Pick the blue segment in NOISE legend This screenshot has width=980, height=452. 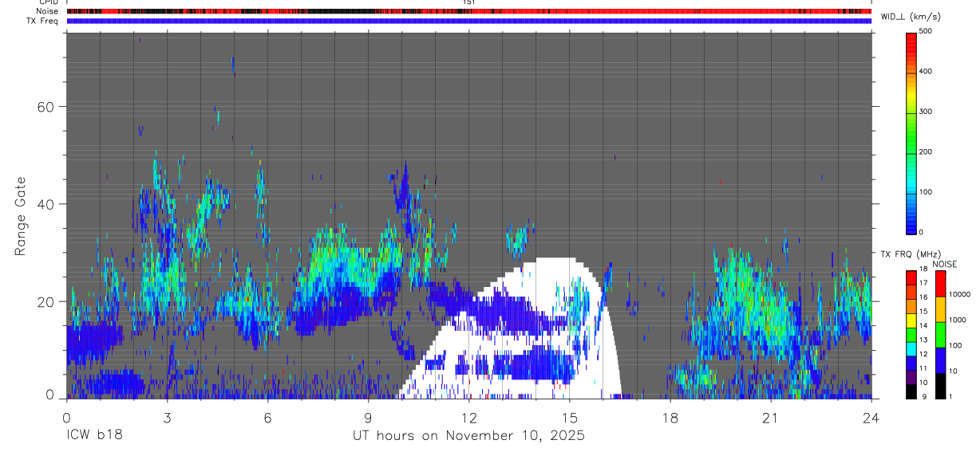tap(940, 360)
